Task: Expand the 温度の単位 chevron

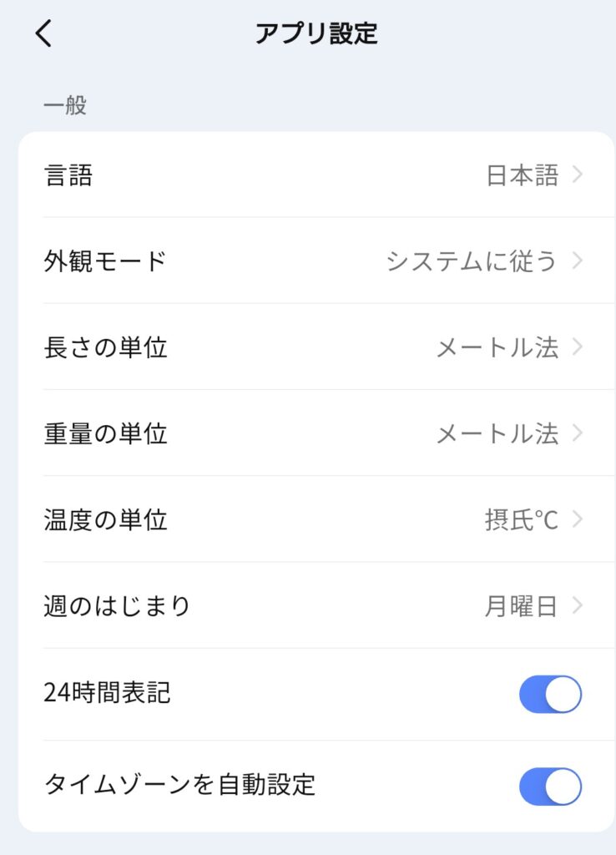Action: click(x=578, y=519)
